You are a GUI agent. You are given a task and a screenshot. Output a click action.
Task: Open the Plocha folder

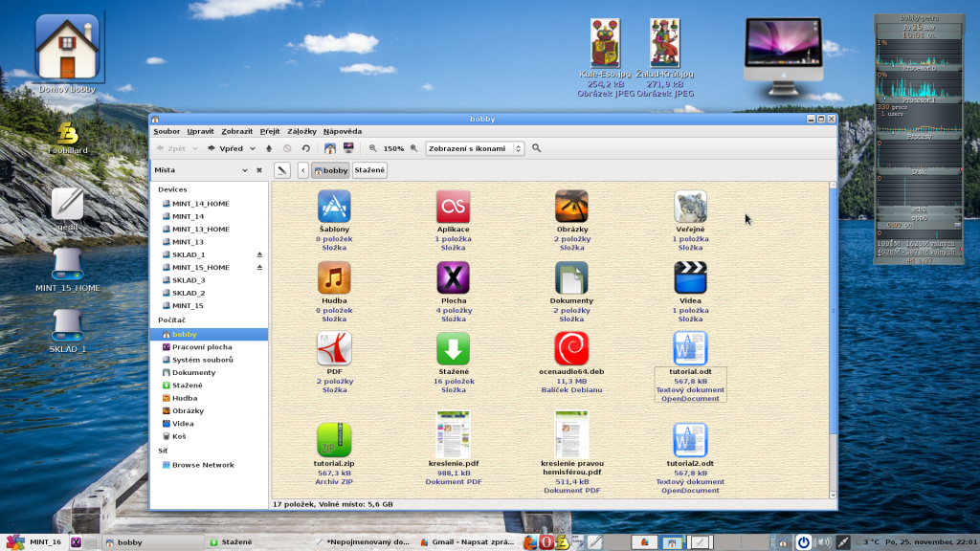click(x=453, y=278)
